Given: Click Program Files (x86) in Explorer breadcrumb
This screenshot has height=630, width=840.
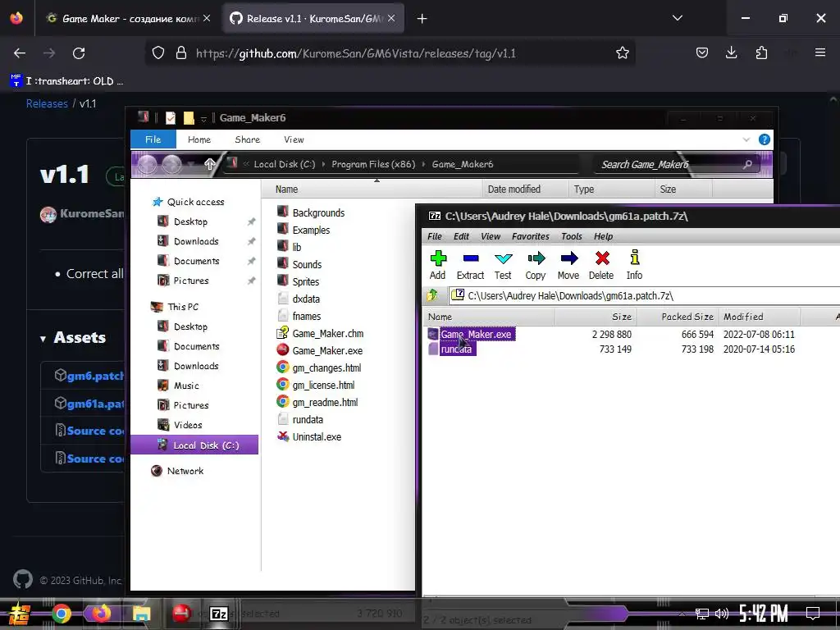Looking at the screenshot, I should coord(373,164).
